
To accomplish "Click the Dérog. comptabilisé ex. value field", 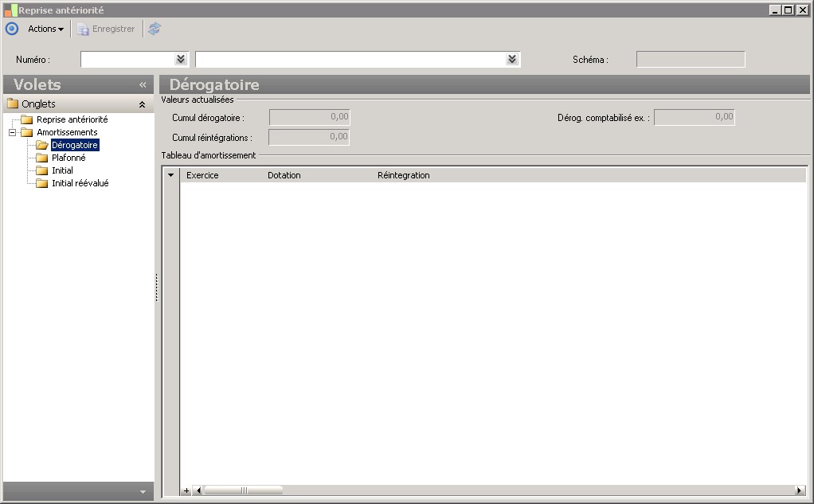I will [x=695, y=117].
